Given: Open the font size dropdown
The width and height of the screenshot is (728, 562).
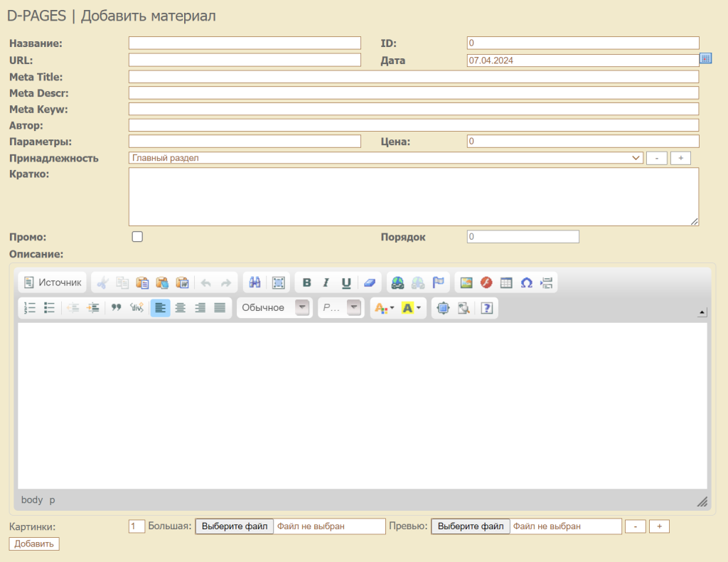Looking at the screenshot, I should (341, 307).
